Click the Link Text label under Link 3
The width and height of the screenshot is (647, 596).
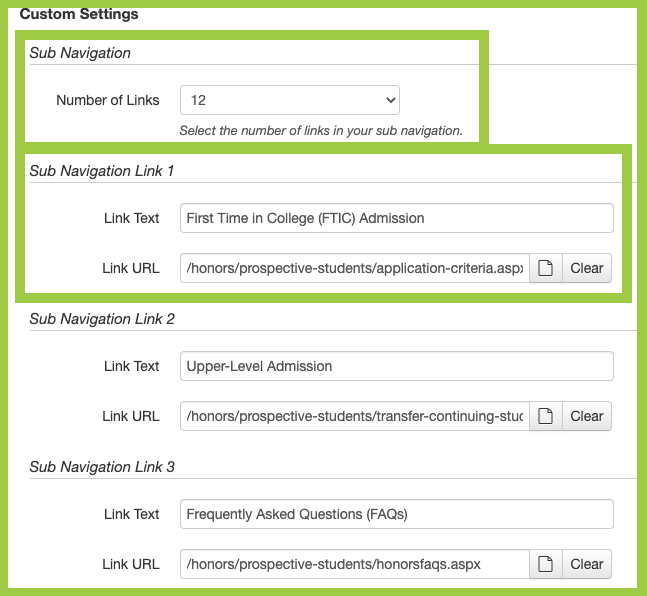(131, 514)
